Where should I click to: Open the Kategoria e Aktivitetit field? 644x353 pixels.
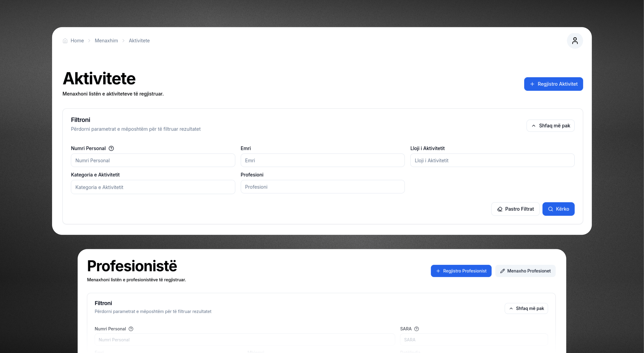point(153,187)
